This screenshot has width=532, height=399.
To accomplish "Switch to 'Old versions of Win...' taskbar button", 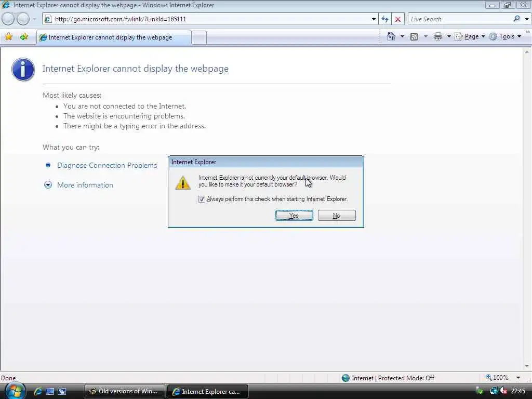I will pyautogui.click(x=124, y=391).
